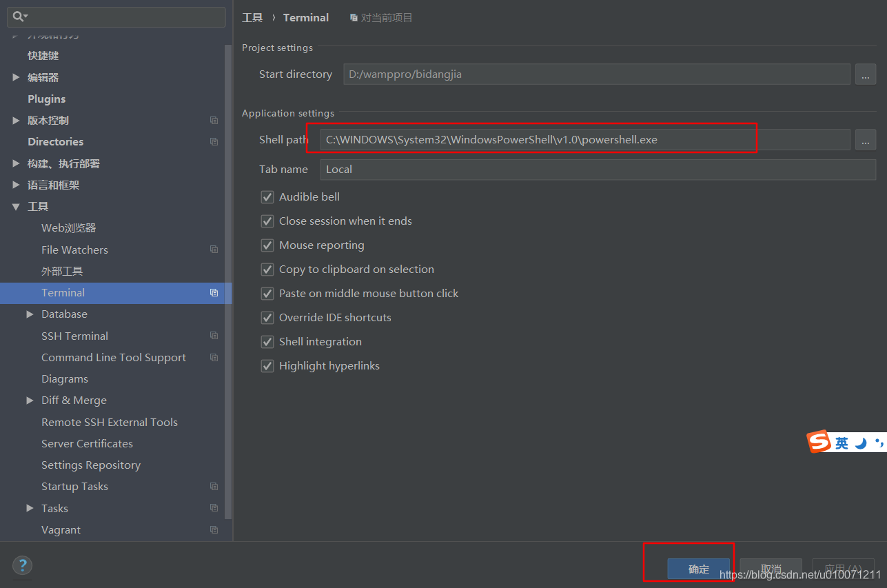Open Command Line Tool Support settings
The width and height of the screenshot is (887, 588).
(x=114, y=357)
